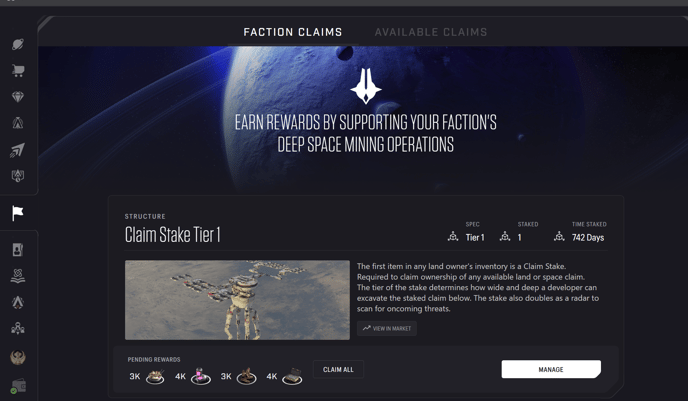The width and height of the screenshot is (688, 401).
Task: Click the Manage button
Action: point(551,369)
